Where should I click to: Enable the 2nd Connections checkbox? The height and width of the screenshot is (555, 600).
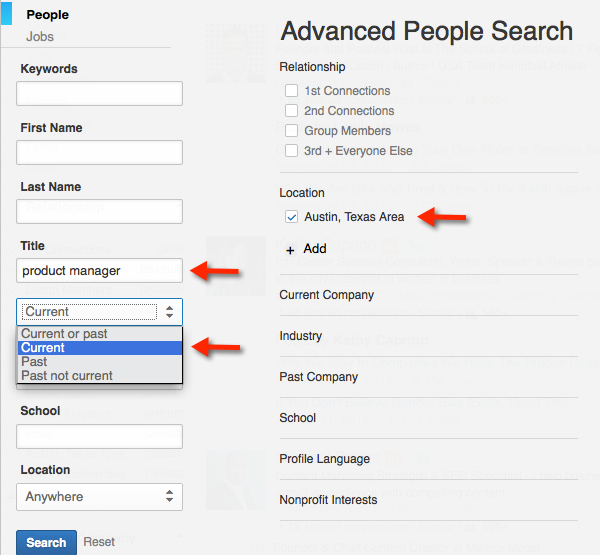292,111
